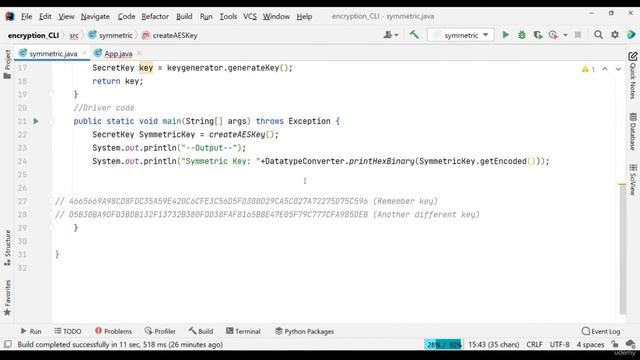Open the Terminal tool window
This screenshot has width=640, height=360.
(243, 331)
